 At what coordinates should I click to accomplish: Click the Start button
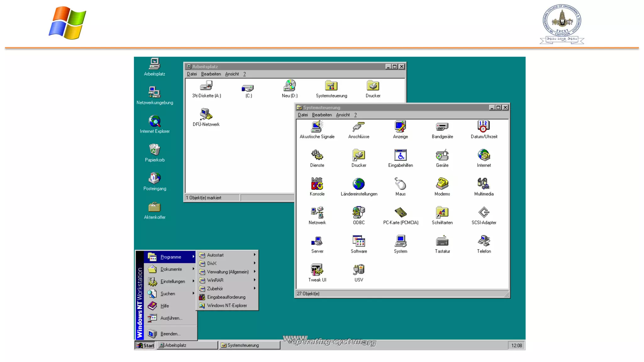tap(145, 345)
